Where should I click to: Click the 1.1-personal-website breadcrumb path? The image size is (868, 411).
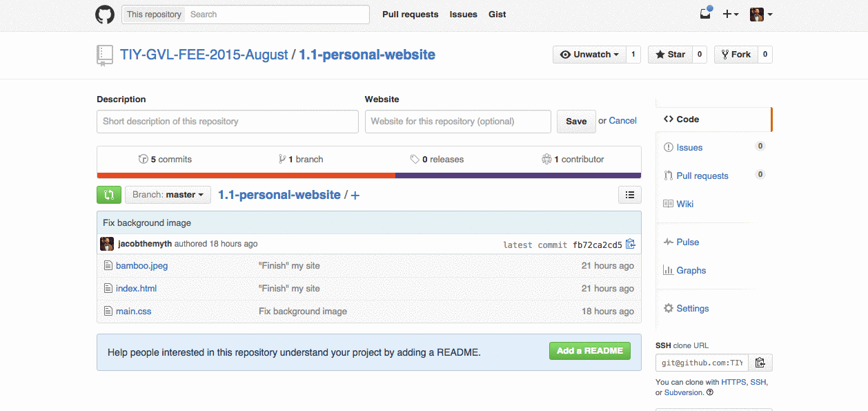[x=279, y=195]
